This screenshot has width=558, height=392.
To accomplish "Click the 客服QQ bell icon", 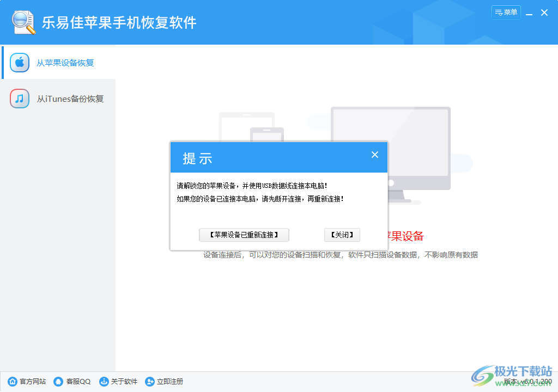I will pos(58,382).
